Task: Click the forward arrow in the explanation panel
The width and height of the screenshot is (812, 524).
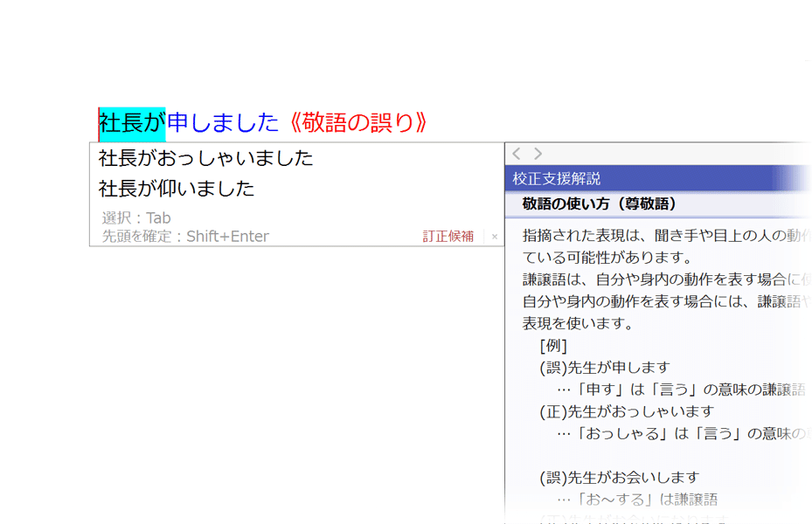Action: 538,154
